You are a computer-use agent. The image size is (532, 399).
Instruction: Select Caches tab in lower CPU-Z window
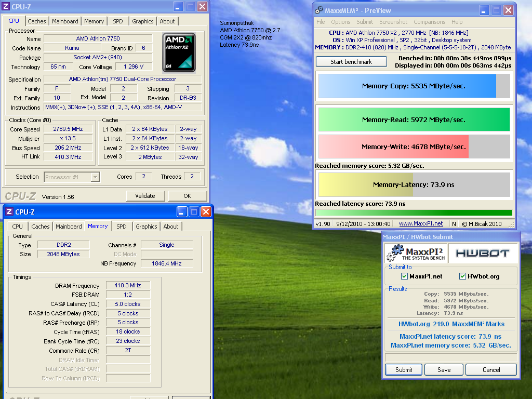(41, 227)
